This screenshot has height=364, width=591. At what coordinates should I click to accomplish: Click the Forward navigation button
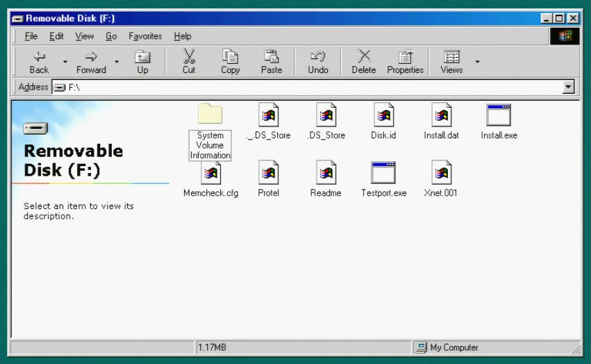pos(91,62)
